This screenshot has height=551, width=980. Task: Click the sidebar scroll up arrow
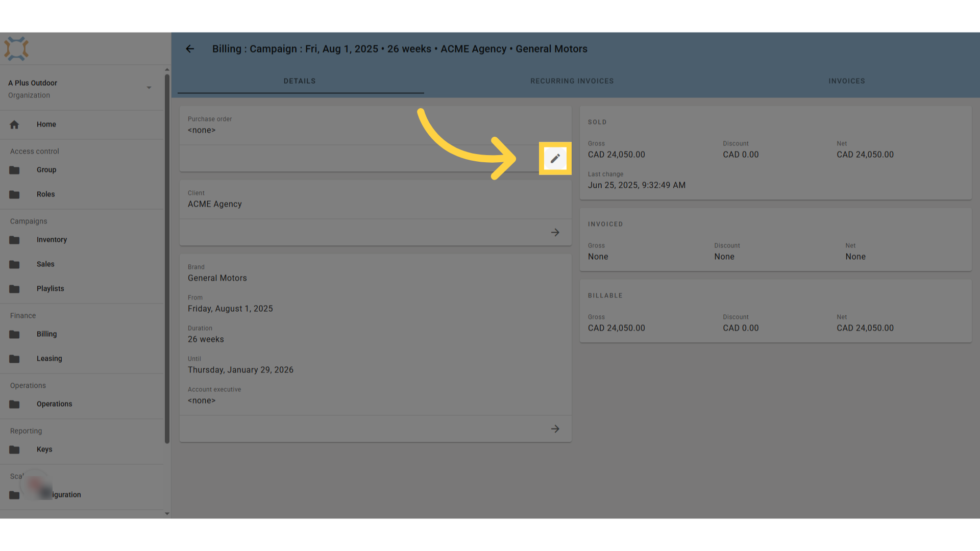[x=167, y=69]
